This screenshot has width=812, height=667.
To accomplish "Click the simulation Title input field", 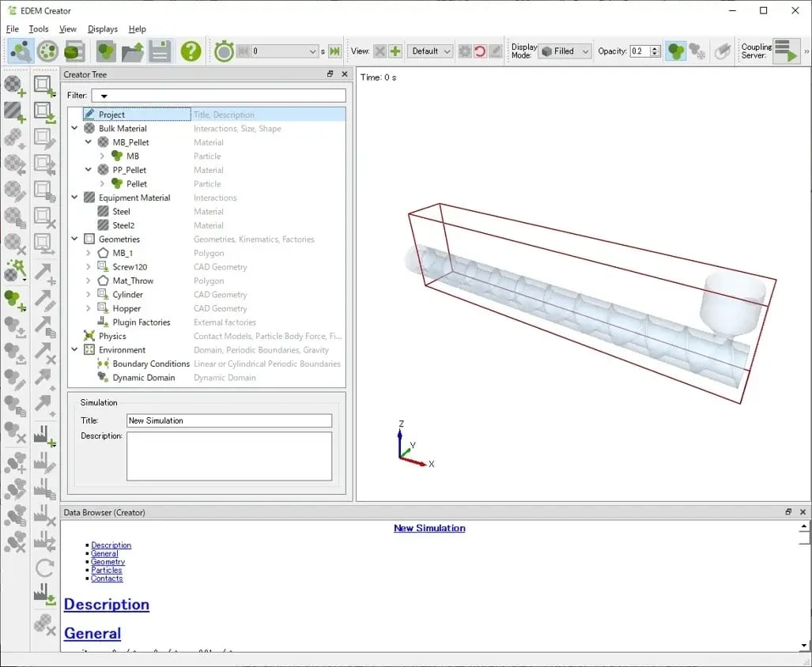I will [228, 420].
